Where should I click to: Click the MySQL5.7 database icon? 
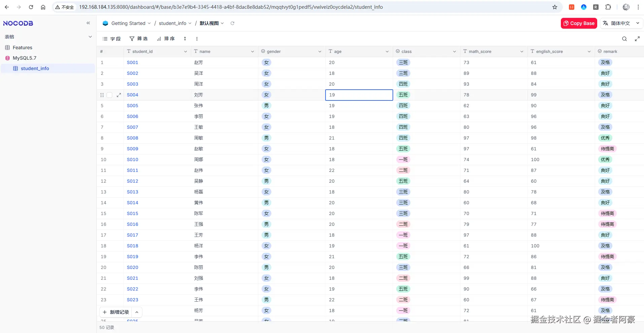tap(7, 58)
